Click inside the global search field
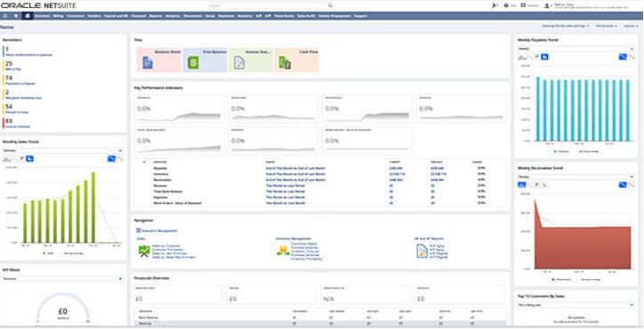Screen dimensions: 644x329 268,5
